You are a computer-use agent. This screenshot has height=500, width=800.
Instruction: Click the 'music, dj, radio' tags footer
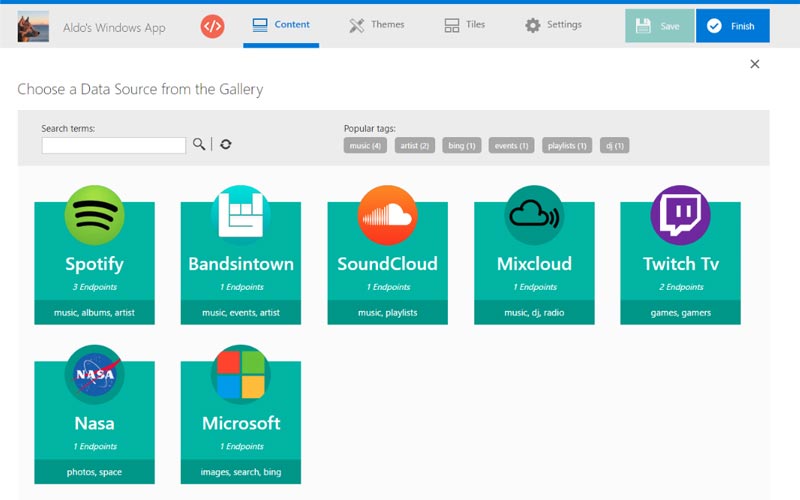click(x=534, y=312)
